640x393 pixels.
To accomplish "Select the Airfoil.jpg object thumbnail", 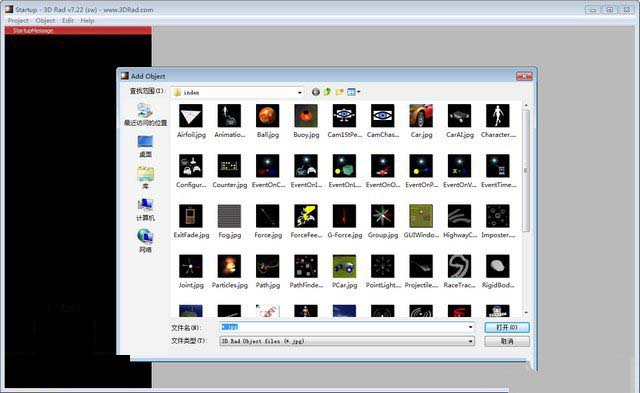I will coord(191,116).
